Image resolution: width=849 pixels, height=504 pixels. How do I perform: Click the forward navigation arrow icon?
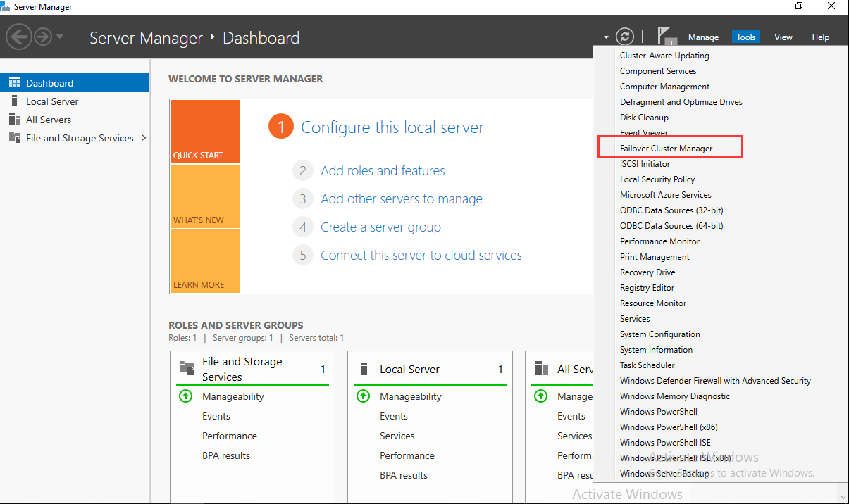click(43, 37)
